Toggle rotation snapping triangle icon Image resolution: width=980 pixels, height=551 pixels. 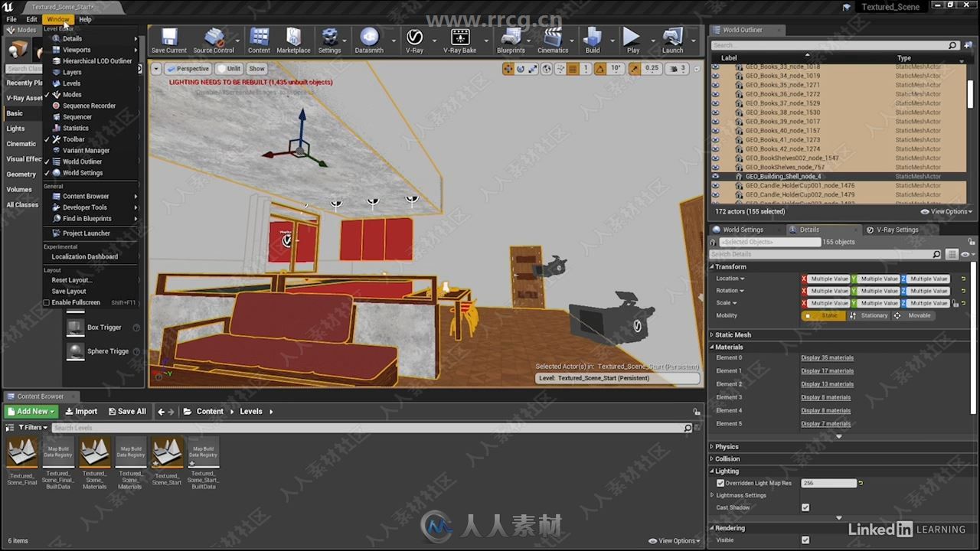click(602, 69)
